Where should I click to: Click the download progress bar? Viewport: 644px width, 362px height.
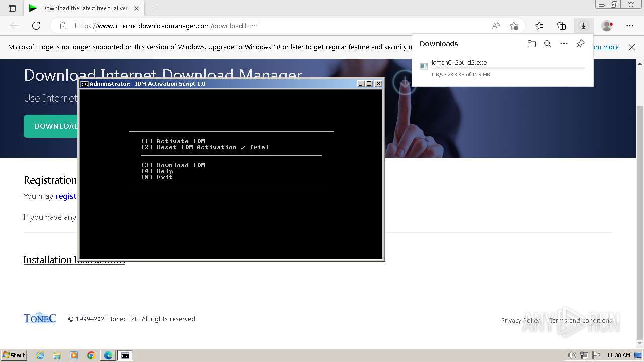[508, 68]
